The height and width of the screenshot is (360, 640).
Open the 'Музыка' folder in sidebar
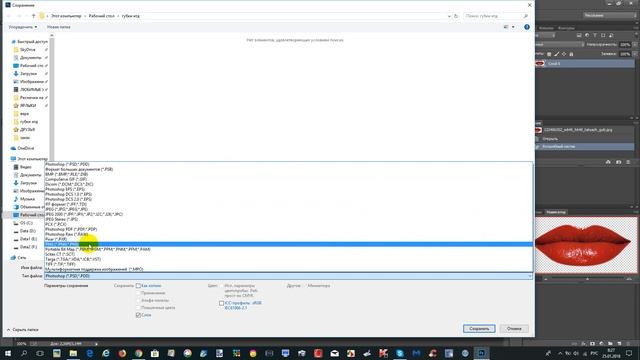pos(24,199)
